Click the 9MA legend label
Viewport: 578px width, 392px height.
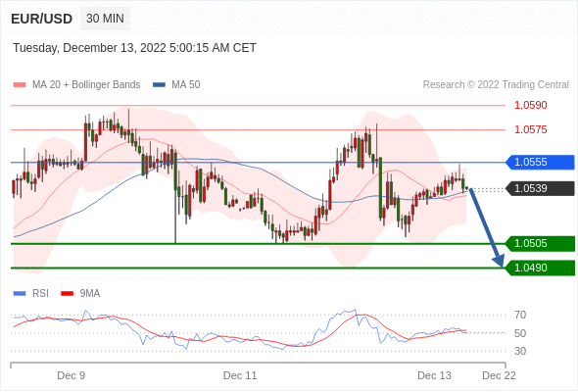(x=90, y=294)
